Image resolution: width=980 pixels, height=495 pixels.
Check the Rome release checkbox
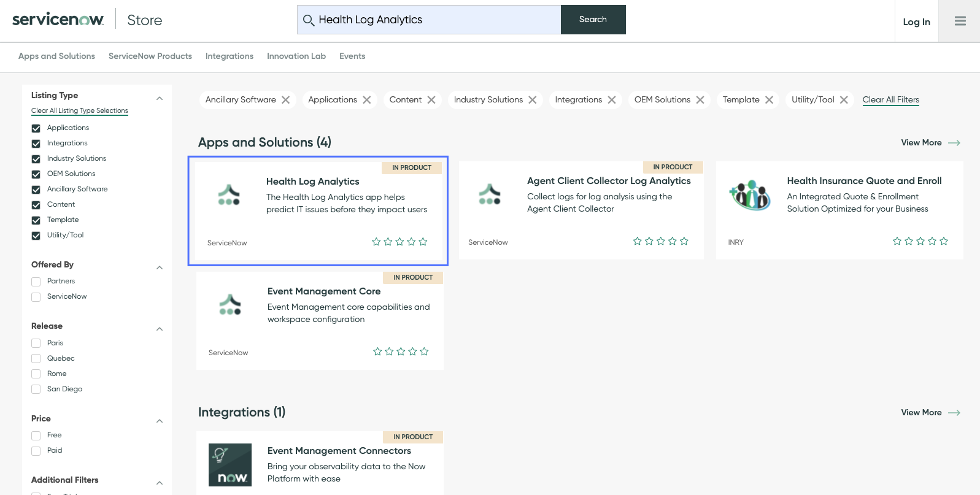pyautogui.click(x=36, y=374)
